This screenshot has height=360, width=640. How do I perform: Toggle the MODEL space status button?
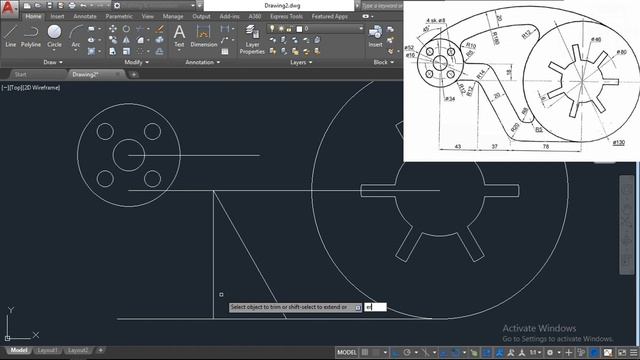(347, 352)
